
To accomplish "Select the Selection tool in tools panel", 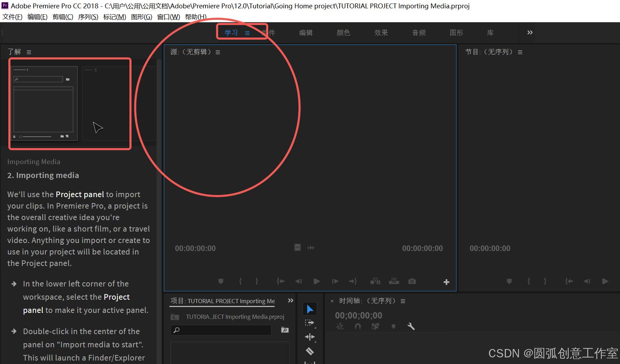I will click(x=310, y=309).
